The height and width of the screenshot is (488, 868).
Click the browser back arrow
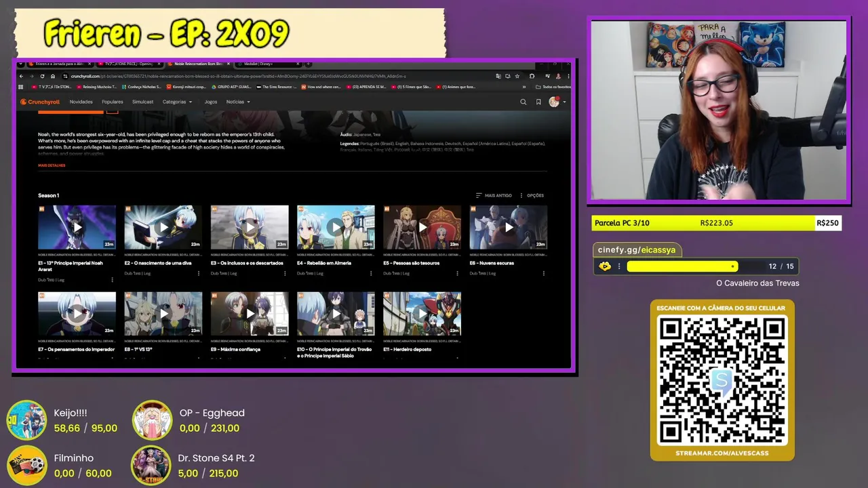point(22,76)
